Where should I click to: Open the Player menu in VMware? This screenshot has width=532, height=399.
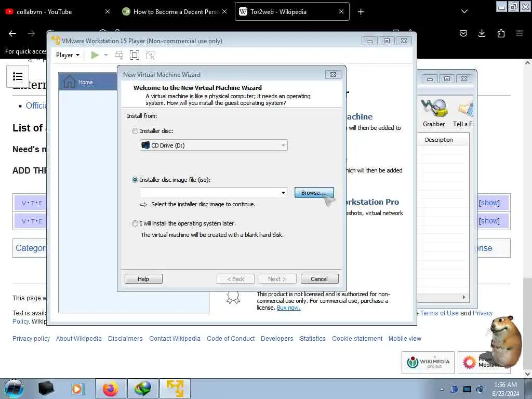[x=68, y=55]
